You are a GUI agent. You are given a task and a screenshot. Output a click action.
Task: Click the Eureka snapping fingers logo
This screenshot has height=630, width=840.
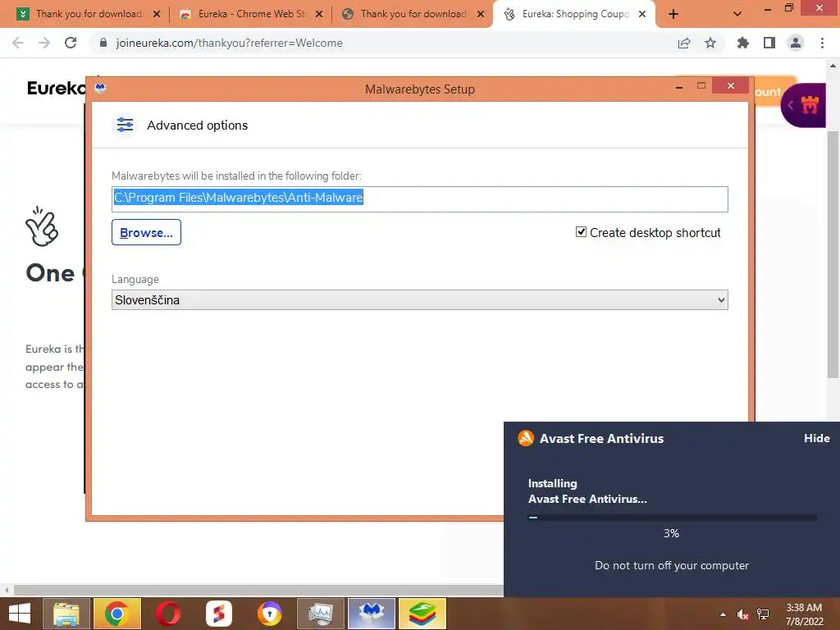pos(42,226)
